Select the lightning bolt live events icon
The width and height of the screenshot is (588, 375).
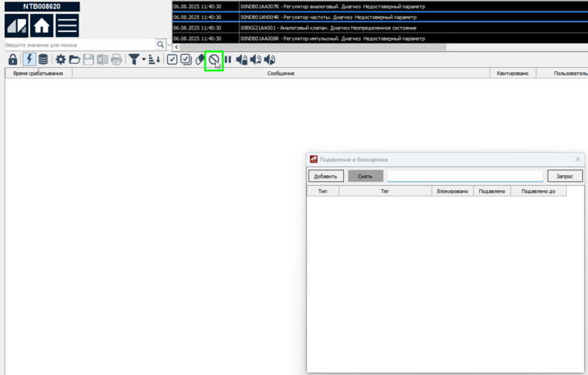(x=29, y=60)
